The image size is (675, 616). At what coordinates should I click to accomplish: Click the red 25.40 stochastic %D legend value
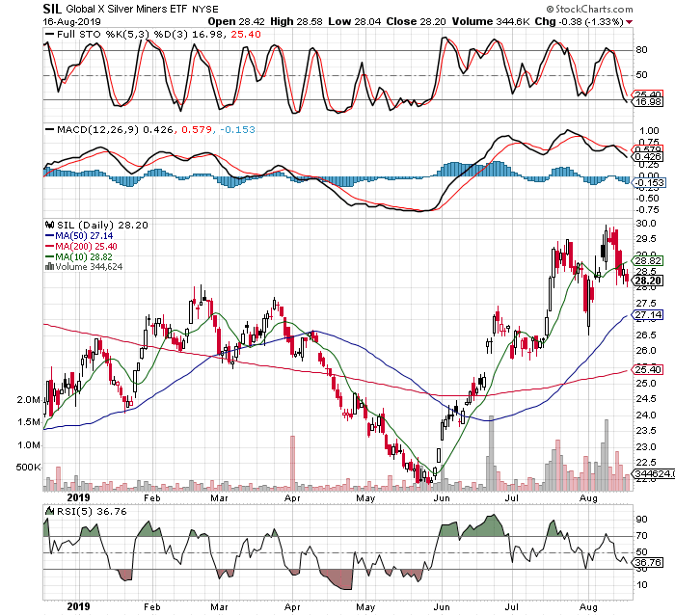pyautogui.click(x=246, y=34)
